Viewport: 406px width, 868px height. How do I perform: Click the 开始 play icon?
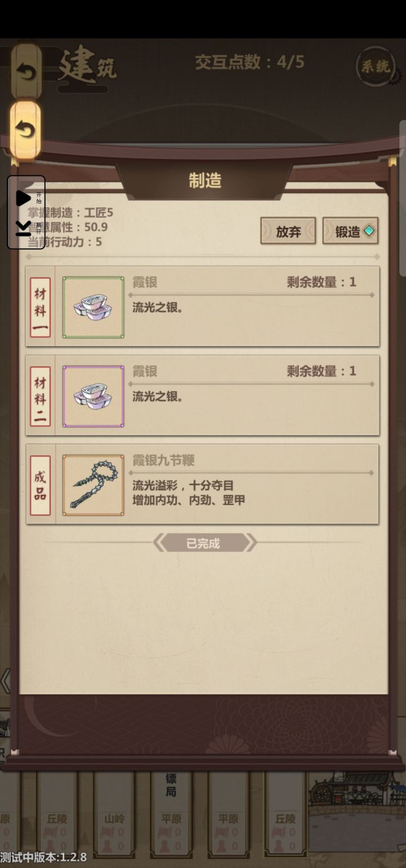tap(24, 198)
